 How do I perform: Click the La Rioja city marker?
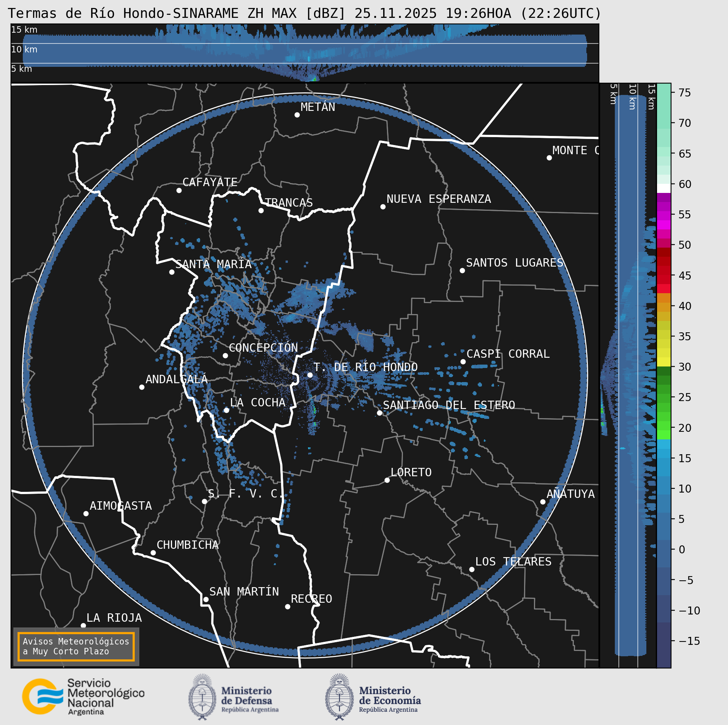[83, 625]
